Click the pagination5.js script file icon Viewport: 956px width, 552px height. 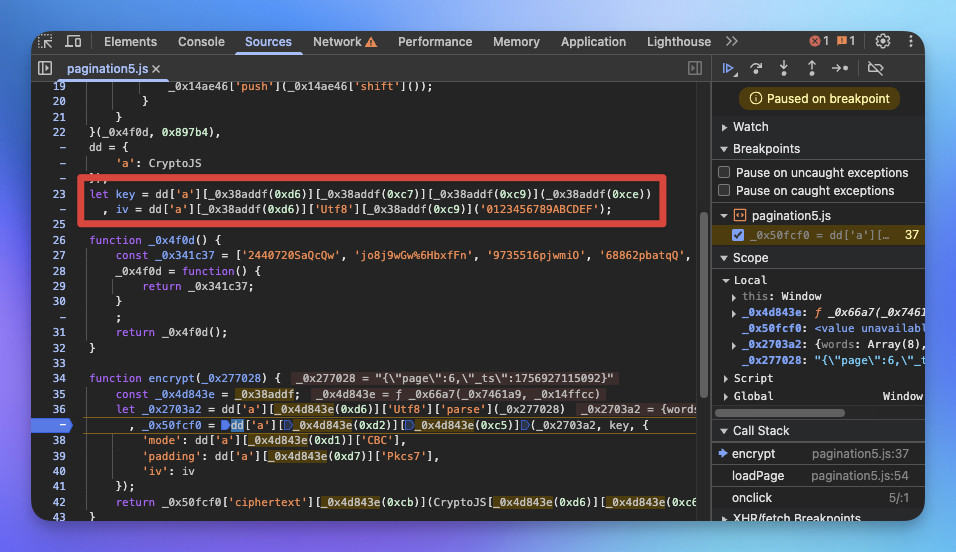click(x=740, y=215)
